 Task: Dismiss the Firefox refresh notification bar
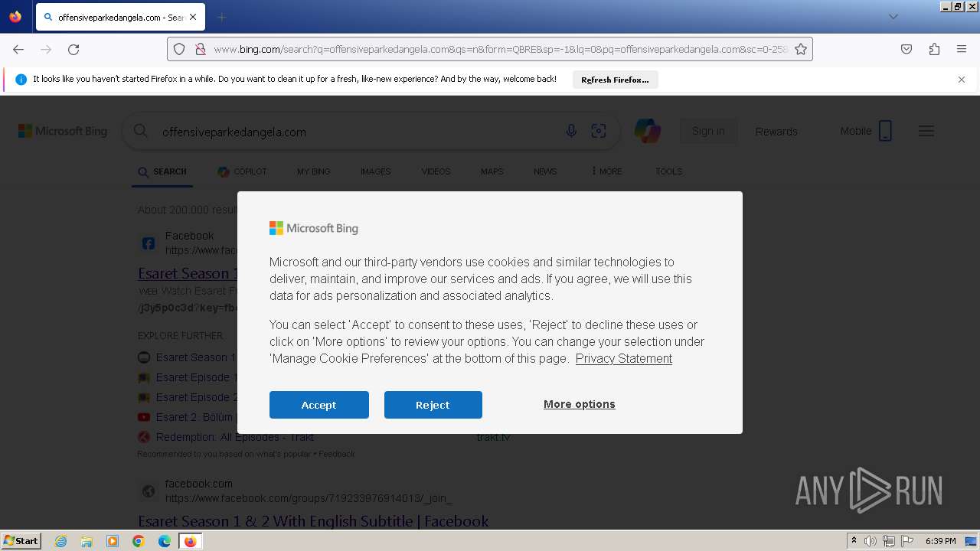click(962, 80)
